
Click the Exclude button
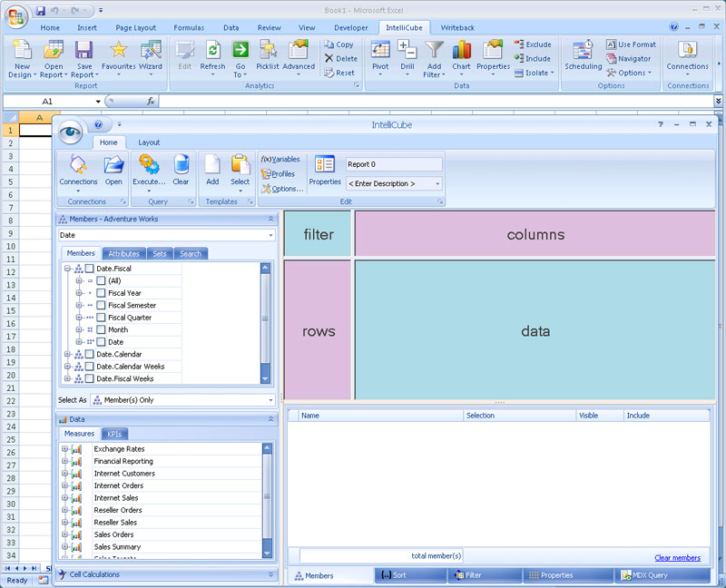click(x=533, y=44)
